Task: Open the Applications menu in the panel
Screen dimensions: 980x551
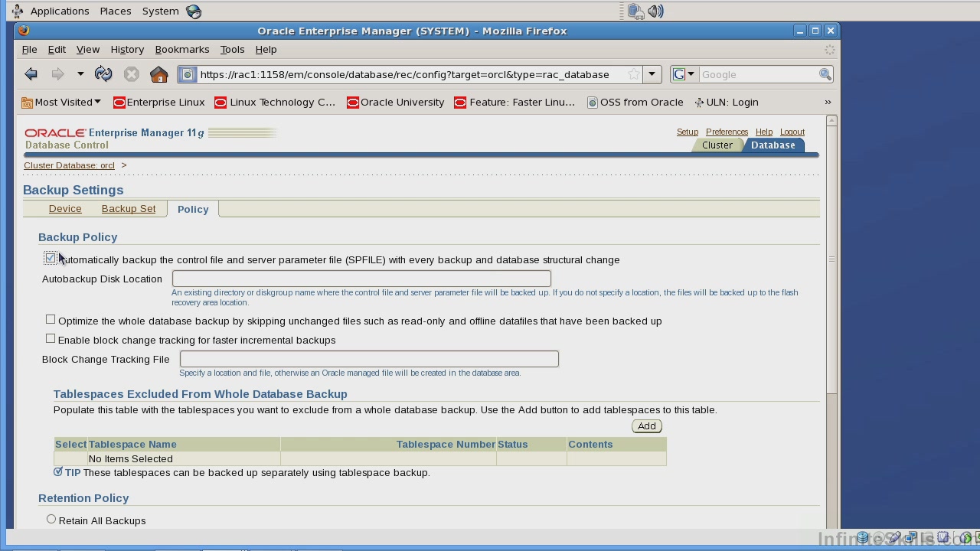Action: click(60, 11)
